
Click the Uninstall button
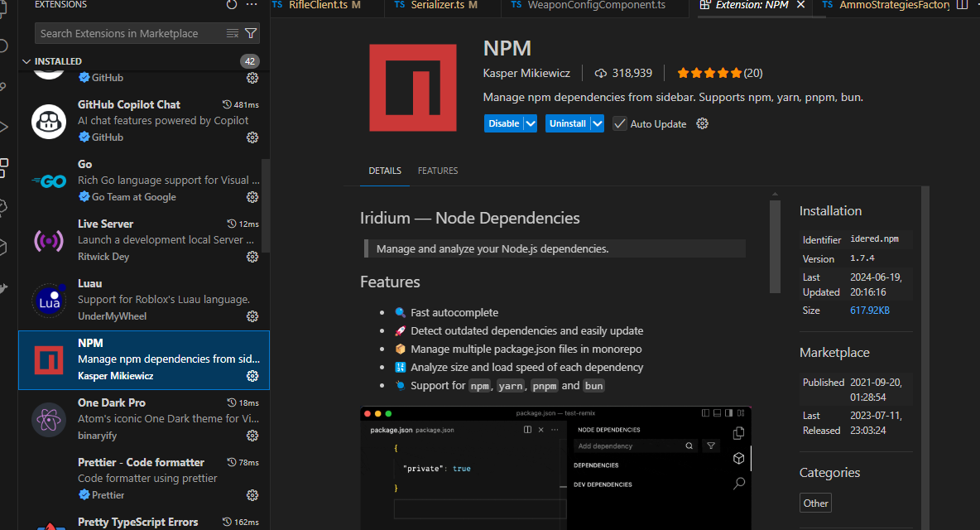click(568, 123)
